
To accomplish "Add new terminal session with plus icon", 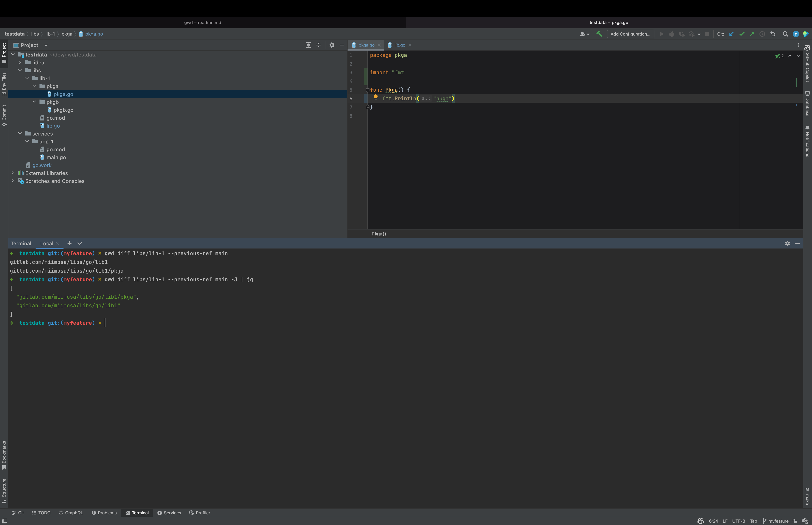I will [70, 243].
